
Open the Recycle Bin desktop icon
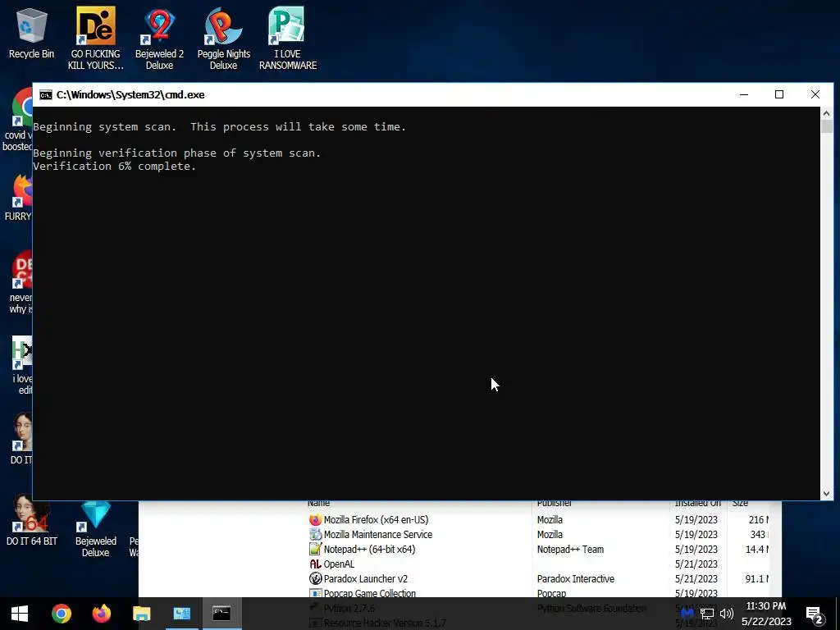point(32,33)
